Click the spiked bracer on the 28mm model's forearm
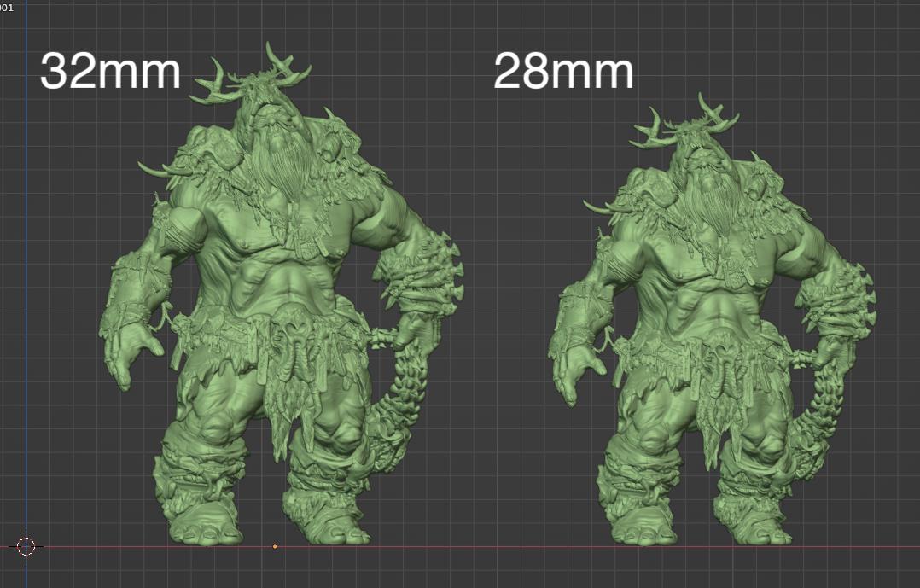This screenshot has width=920, height=588. tap(841, 290)
